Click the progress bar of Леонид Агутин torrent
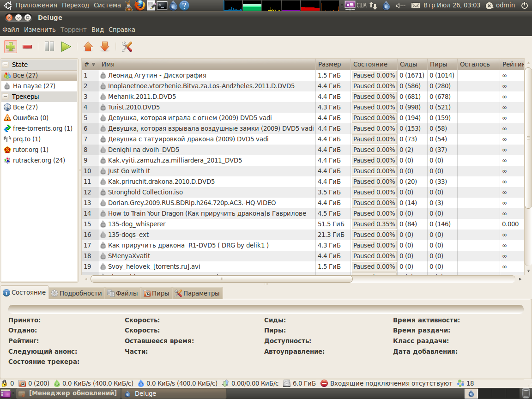The height and width of the screenshot is (399, 532). click(x=374, y=75)
